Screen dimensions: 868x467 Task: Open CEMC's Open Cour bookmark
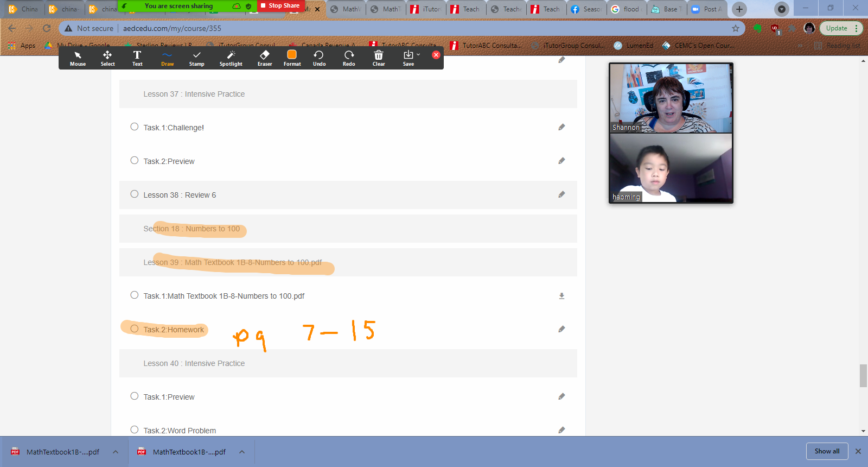coord(699,46)
